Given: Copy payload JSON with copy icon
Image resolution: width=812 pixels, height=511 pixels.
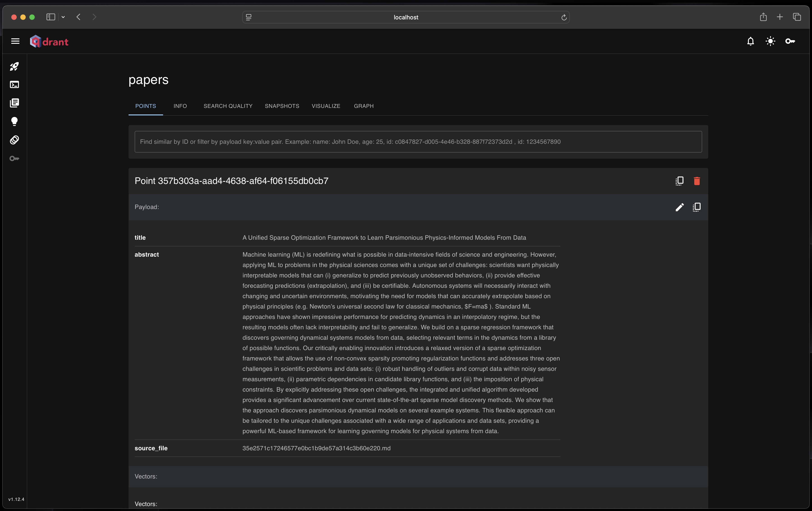Looking at the screenshot, I should pos(697,207).
